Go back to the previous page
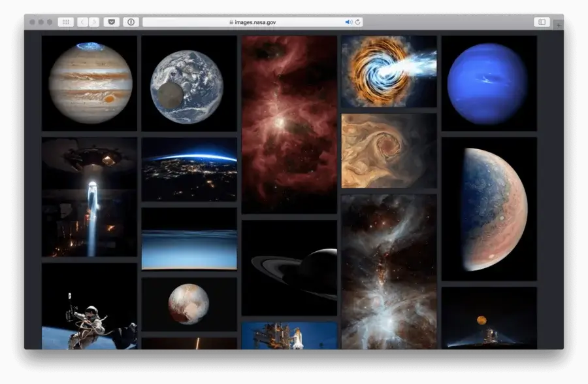 [83, 22]
